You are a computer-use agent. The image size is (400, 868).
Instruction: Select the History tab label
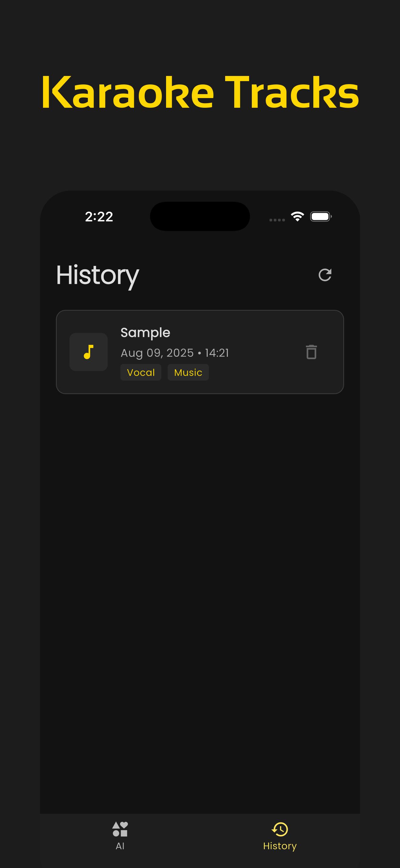click(x=280, y=846)
